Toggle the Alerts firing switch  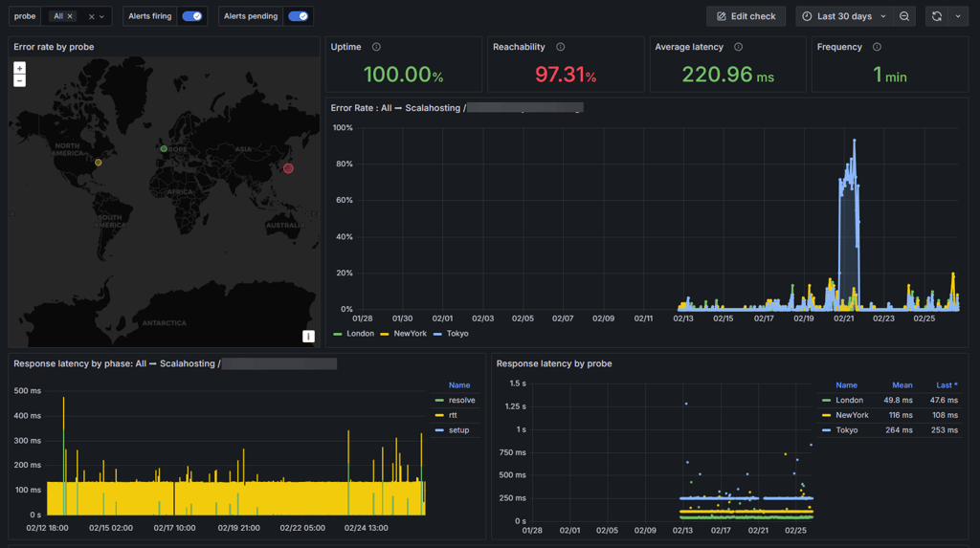click(191, 16)
